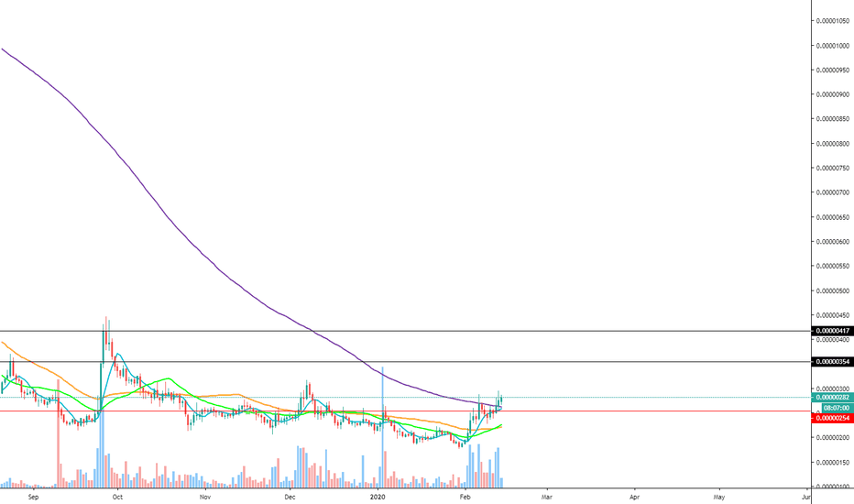Click the 0.00000550 price axis label
The height and width of the screenshot is (504, 854).
point(832,266)
